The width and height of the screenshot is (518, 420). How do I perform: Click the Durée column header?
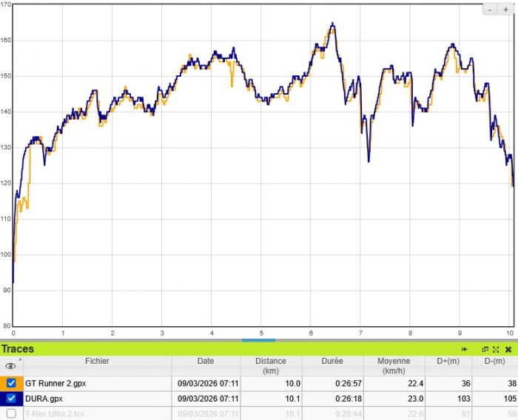click(x=332, y=362)
